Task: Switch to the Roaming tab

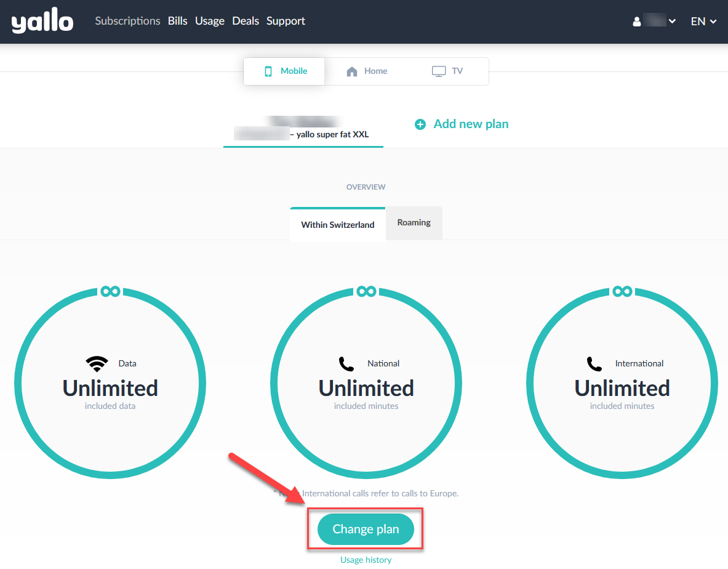Action: (414, 222)
